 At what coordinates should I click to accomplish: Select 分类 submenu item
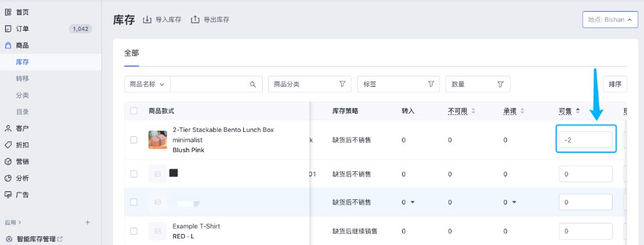tap(22, 95)
